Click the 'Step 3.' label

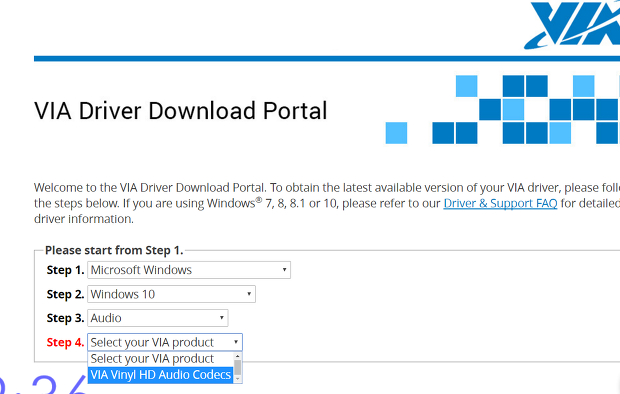tap(65, 318)
